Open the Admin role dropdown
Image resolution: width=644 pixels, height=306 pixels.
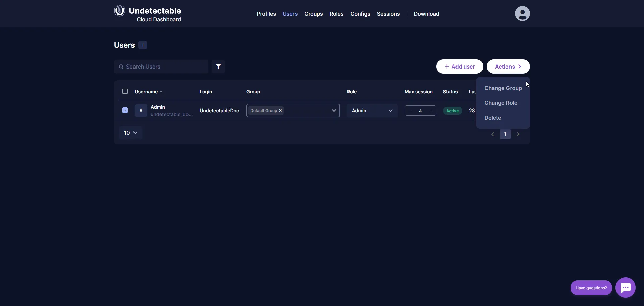[372, 111]
